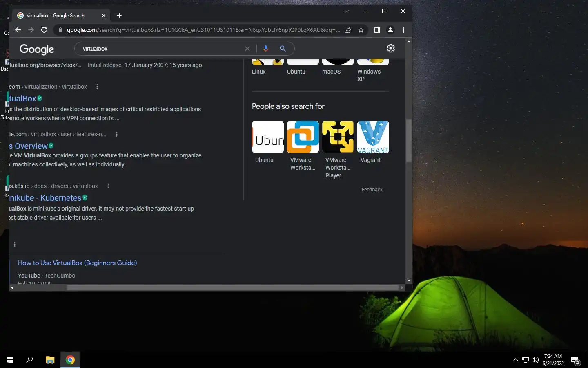Image resolution: width=588 pixels, height=368 pixels.
Task: Click the virtualbox search box
Action: tap(161, 49)
